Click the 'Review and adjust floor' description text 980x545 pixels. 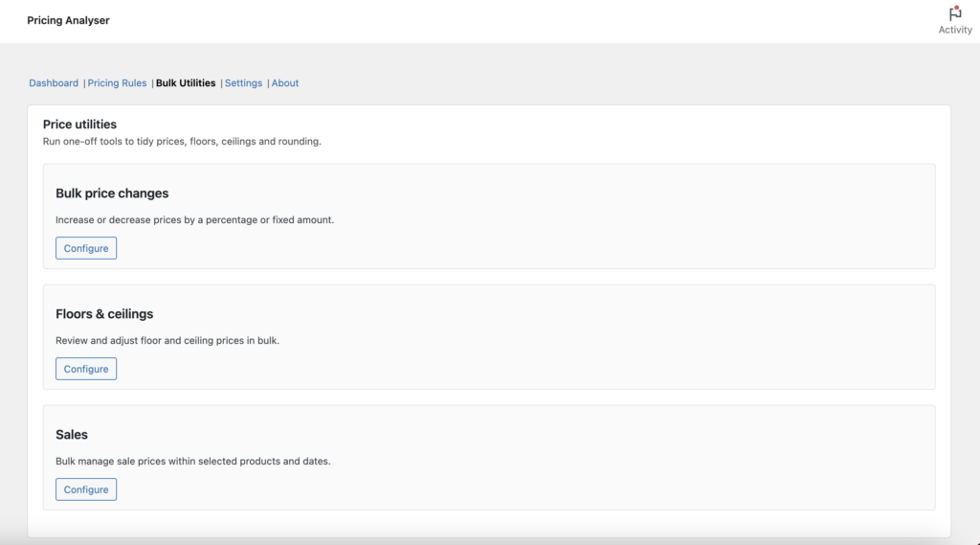[x=167, y=340]
